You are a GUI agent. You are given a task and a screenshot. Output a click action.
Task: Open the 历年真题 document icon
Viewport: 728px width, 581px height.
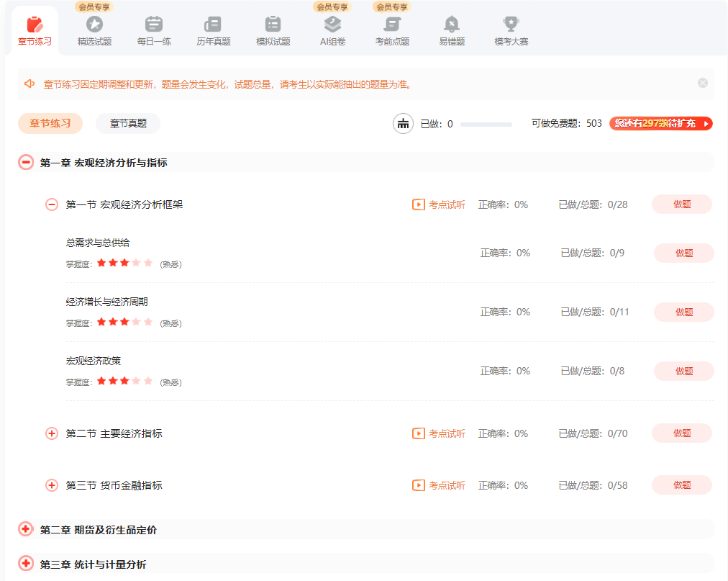(213, 24)
